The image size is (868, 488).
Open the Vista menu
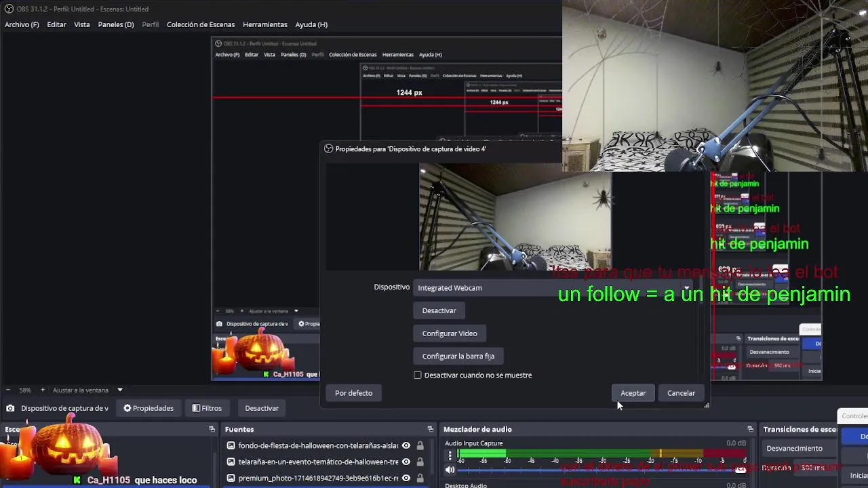[82, 24]
